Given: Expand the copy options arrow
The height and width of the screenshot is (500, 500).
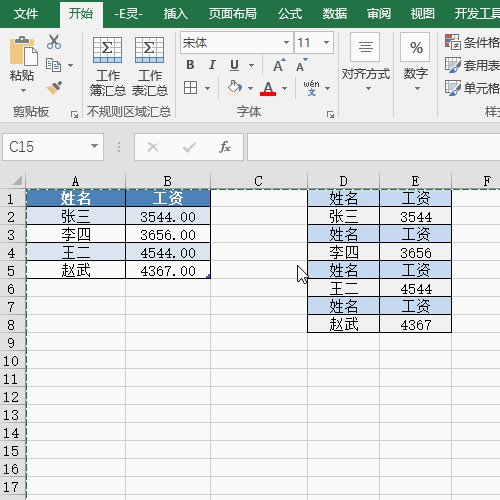Looking at the screenshot, I should coord(70,65).
